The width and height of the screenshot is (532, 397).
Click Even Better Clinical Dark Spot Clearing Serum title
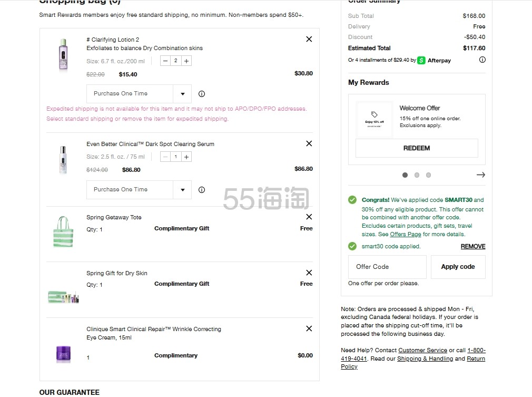[x=150, y=144]
